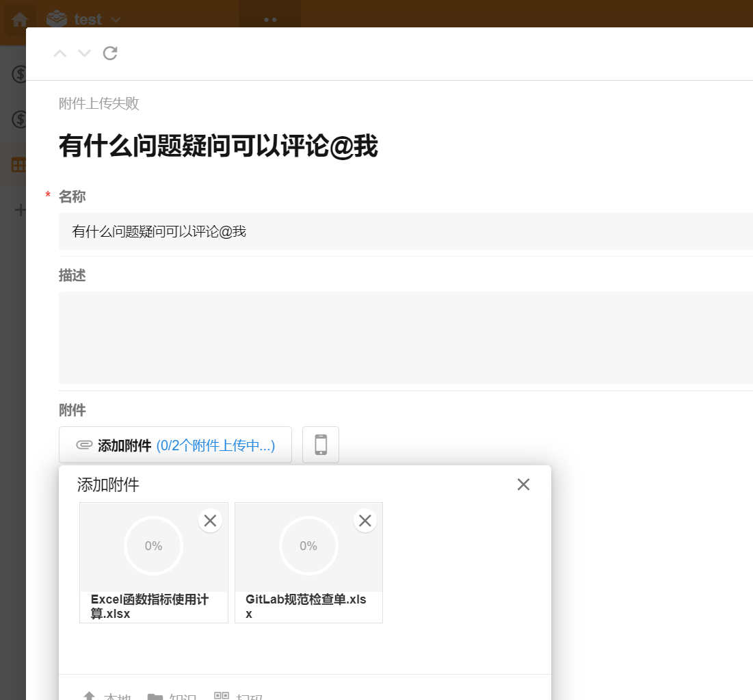Select the 知识 folder tab
The width and height of the screenshot is (753, 700).
[172, 695]
